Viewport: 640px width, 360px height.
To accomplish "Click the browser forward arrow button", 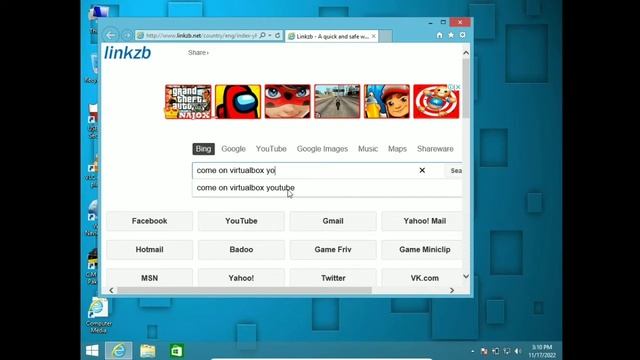I will (x=127, y=36).
